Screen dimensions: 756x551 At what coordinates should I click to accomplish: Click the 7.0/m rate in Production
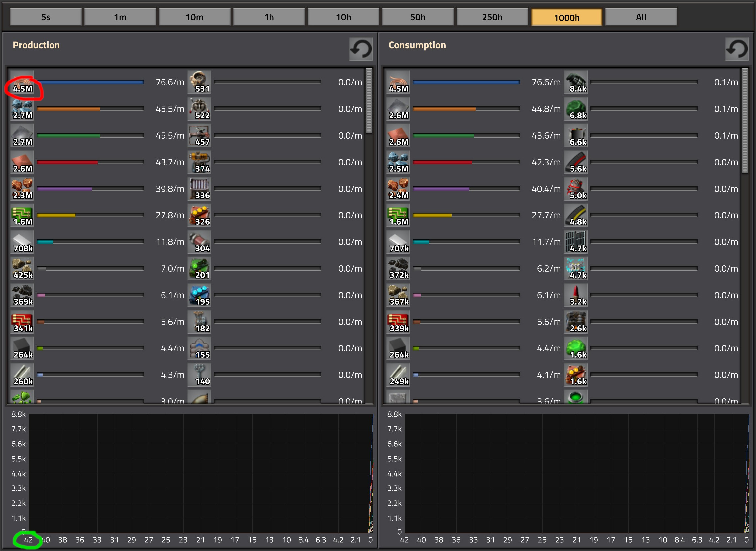click(173, 269)
